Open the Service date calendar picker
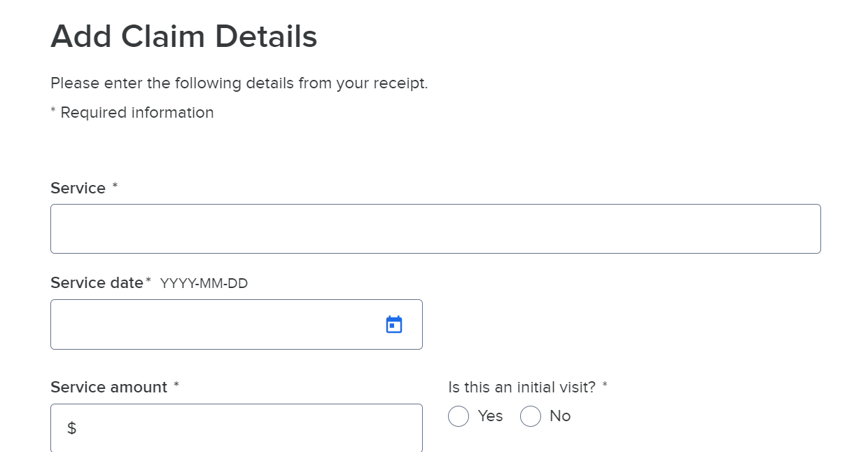 point(394,324)
